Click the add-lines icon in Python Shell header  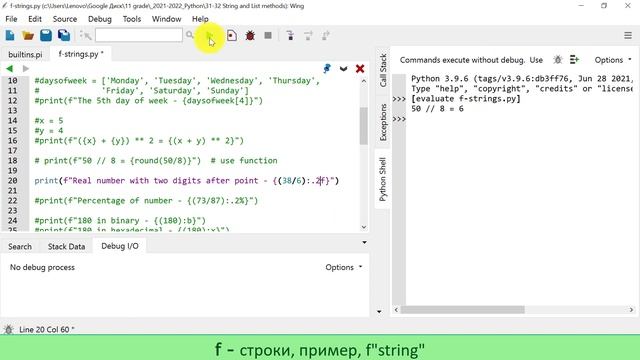click(574, 60)
